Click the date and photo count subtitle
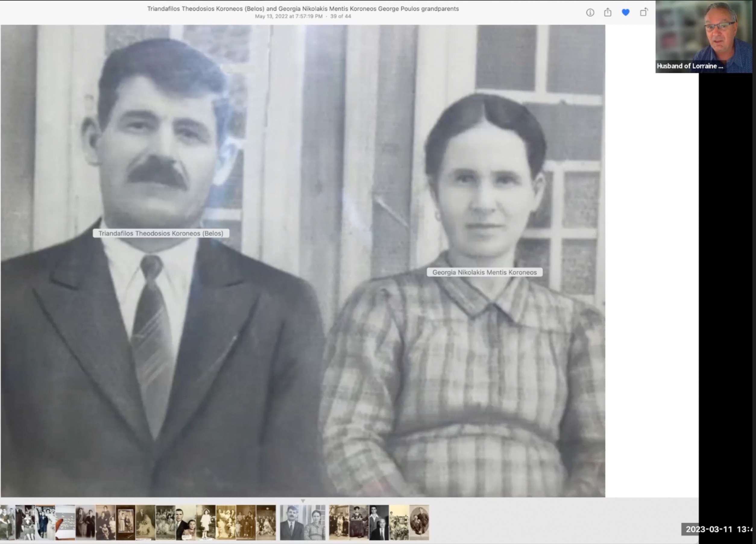Viewport: 756px width, 544px height. coord(303,16)
